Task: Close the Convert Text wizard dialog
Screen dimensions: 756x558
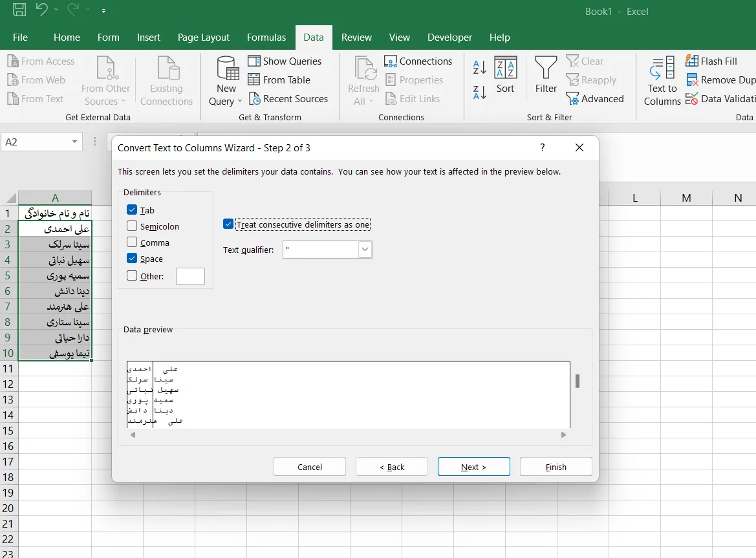Action: [579, 147]
